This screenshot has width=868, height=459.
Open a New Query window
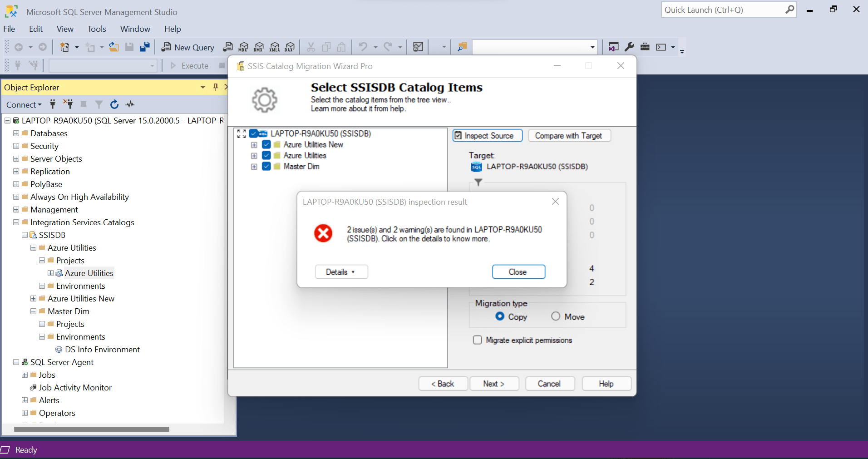(187, 47)
